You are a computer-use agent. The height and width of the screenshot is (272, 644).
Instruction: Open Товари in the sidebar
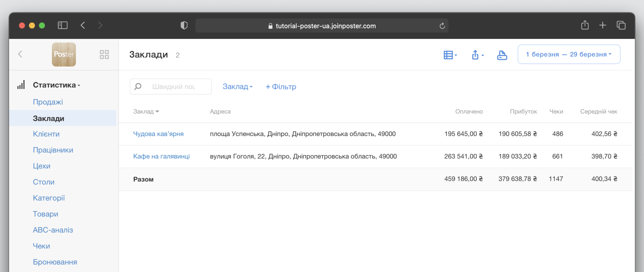(46, 214)
